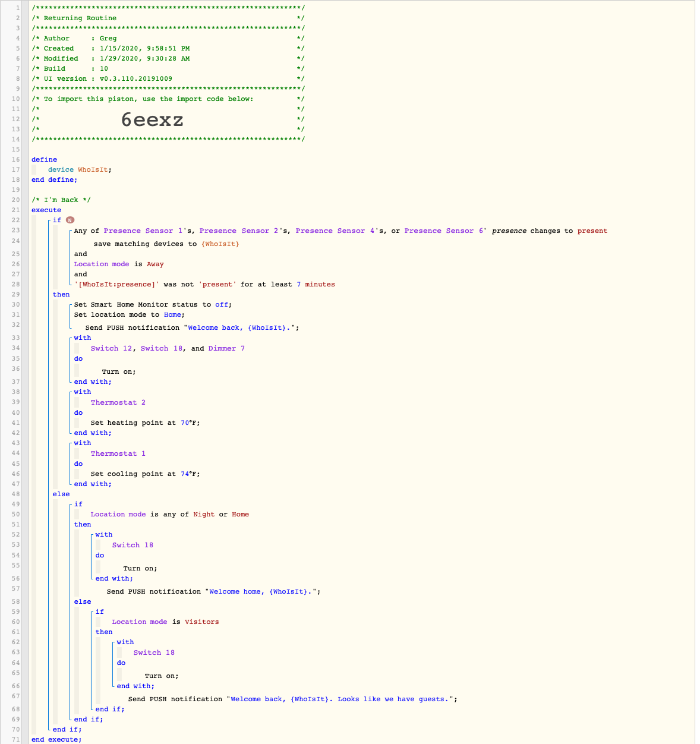Select the Thermostat 2 device
700x744 pixels.
point(118,402)
